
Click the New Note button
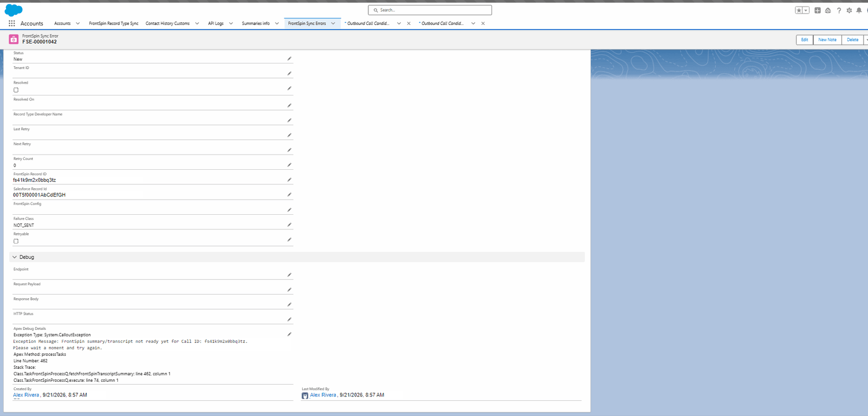(827, 40)
